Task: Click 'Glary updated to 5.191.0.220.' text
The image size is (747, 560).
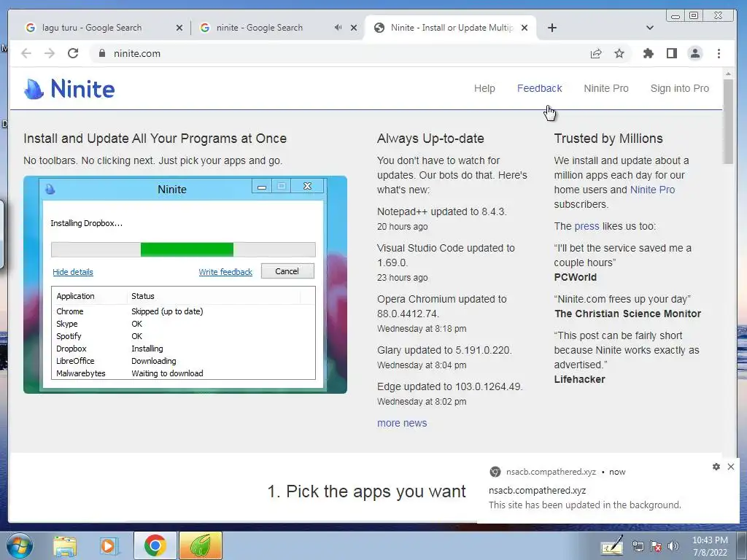Action: click(x=444, y=350)
